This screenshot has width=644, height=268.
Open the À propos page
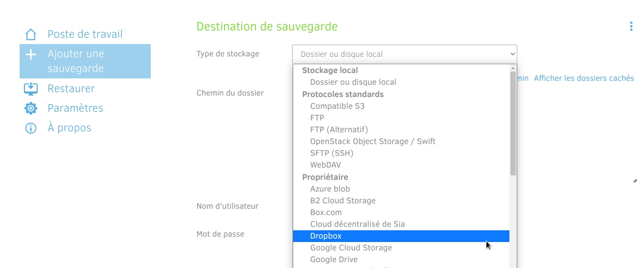point(69,128)
